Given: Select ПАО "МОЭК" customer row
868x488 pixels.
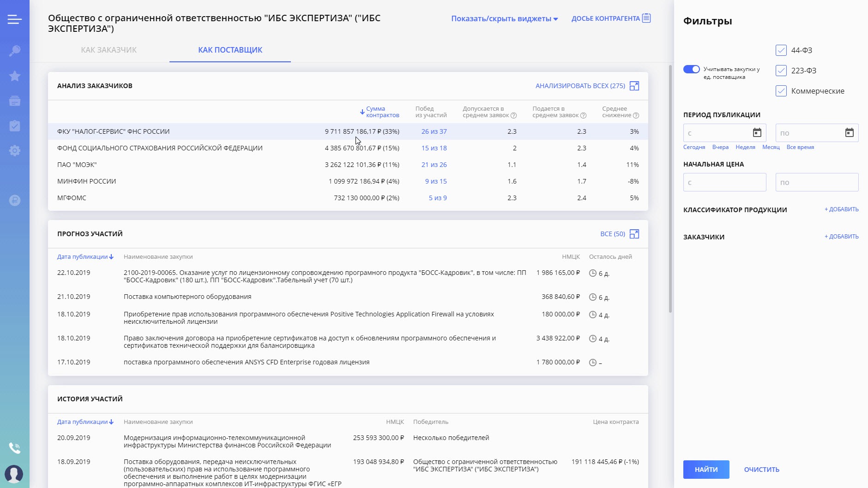Looking at the screenshot, I should (348, 165).
